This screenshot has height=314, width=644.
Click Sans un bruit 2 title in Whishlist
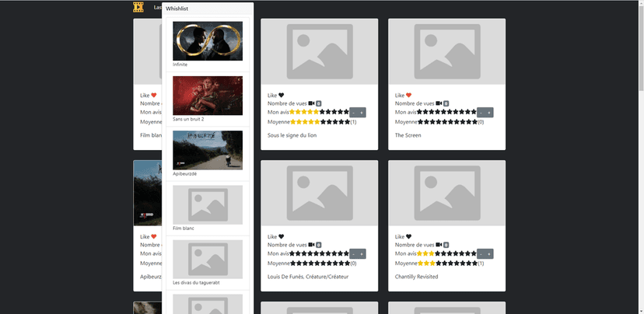click(188, 119)
